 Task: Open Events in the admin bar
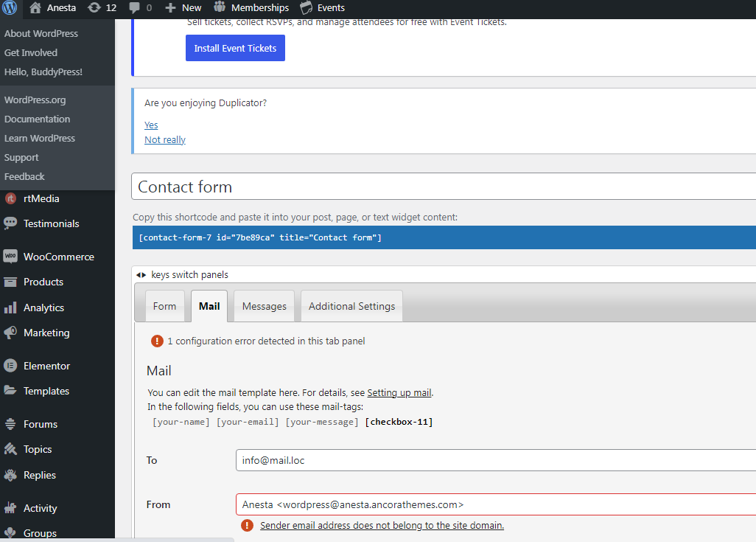[331, 7]
